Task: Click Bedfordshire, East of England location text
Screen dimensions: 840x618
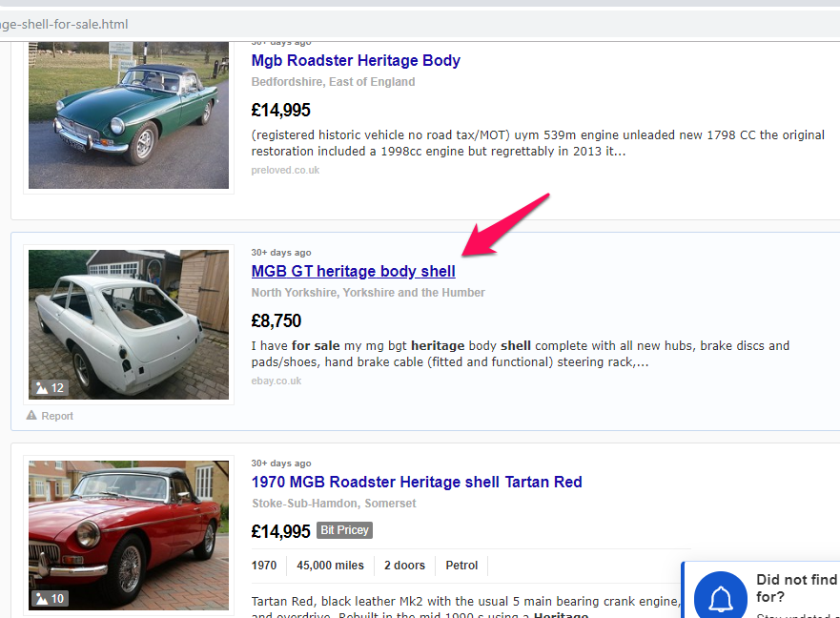Action: [x=333, y=82]
